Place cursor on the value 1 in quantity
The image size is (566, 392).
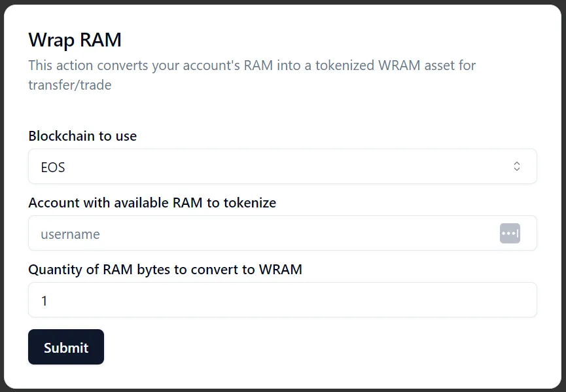(44, 300)
